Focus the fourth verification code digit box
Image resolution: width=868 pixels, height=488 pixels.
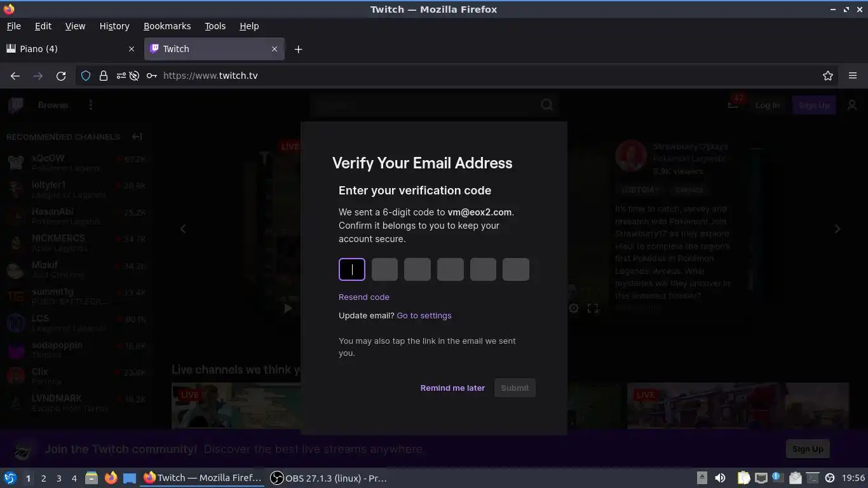[x=450, y=269]
